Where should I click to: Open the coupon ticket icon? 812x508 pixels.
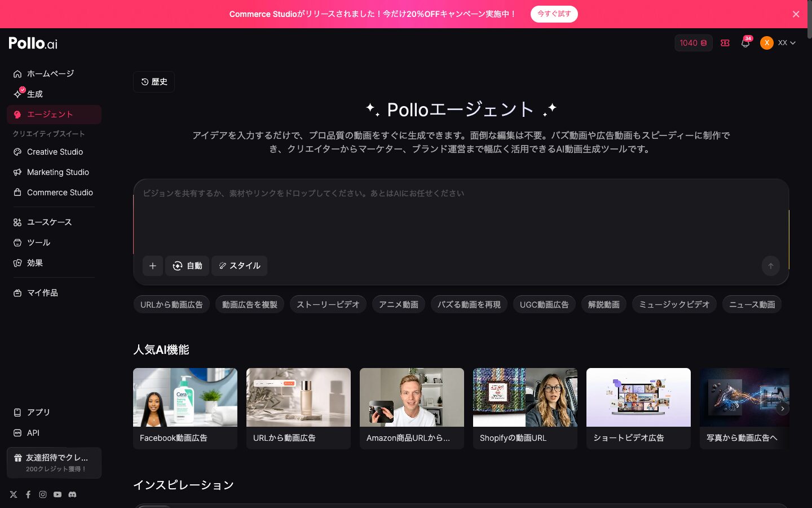click(x=725, y=43)
